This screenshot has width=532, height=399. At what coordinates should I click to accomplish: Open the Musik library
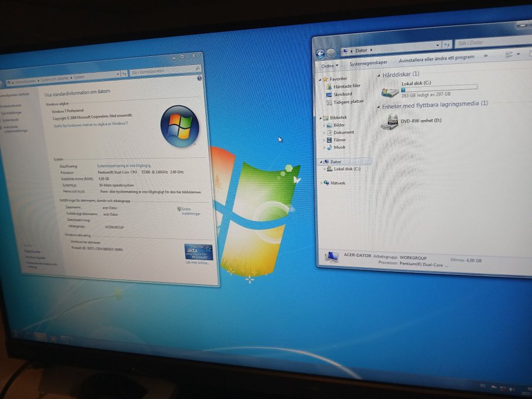(339, 147)
